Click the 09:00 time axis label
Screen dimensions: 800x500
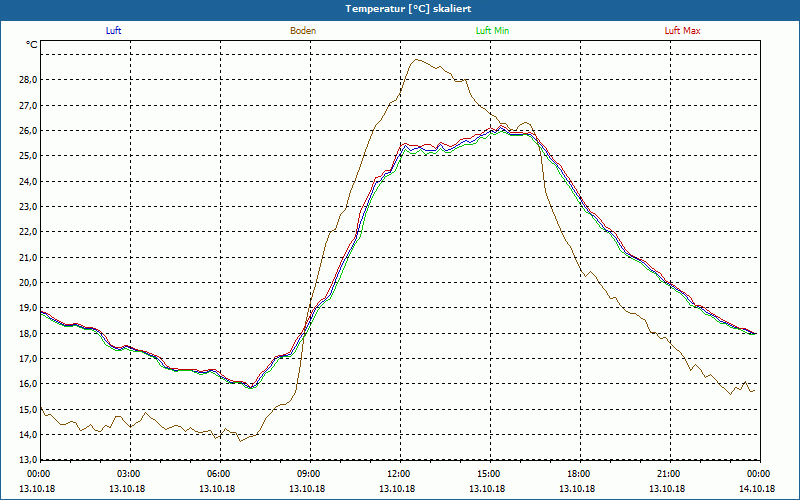pyautogui.click(x=311, y=474)
